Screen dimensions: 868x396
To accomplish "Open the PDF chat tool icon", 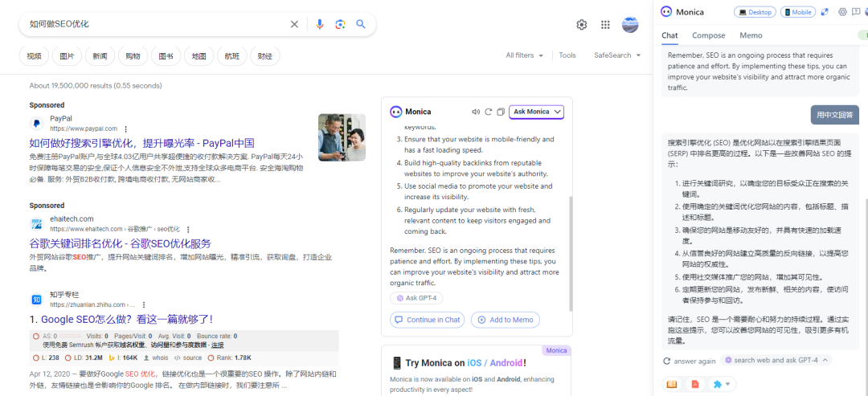I will point(695,384).
